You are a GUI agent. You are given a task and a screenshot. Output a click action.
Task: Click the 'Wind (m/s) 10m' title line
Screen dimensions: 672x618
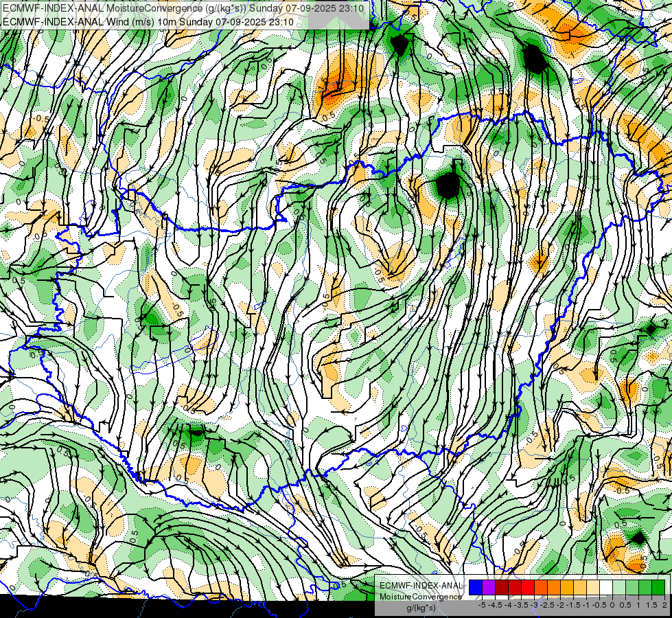148,22
